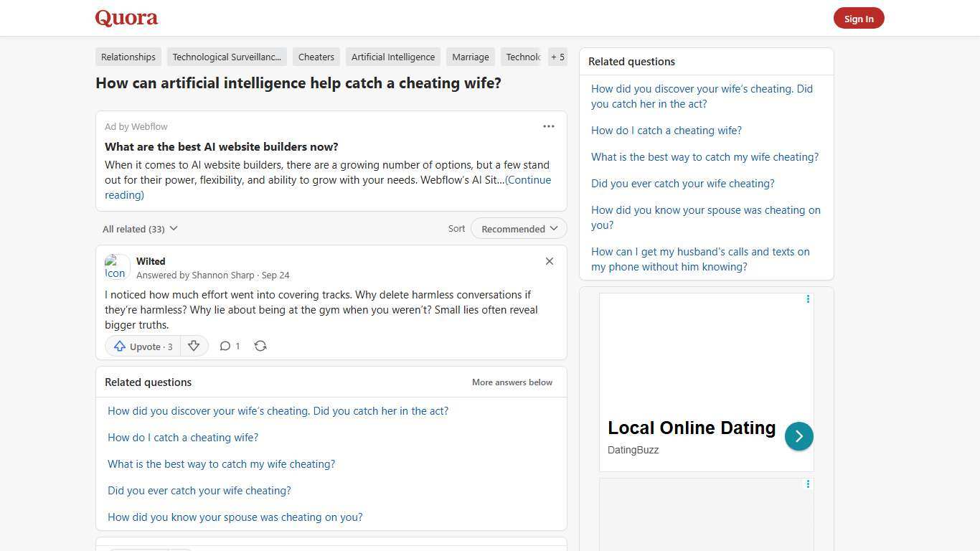The height and width of the screenshot is (551, 980).
Task: Downvote Shannon Sharp's answer
Action: (x=194, y=346)
